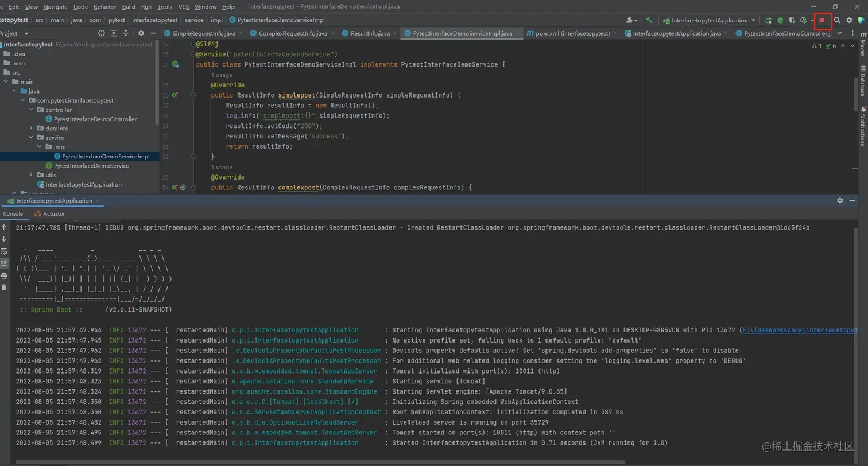Collapse the service package
Viewport: 868px width, 466px height.
[31, 138]
